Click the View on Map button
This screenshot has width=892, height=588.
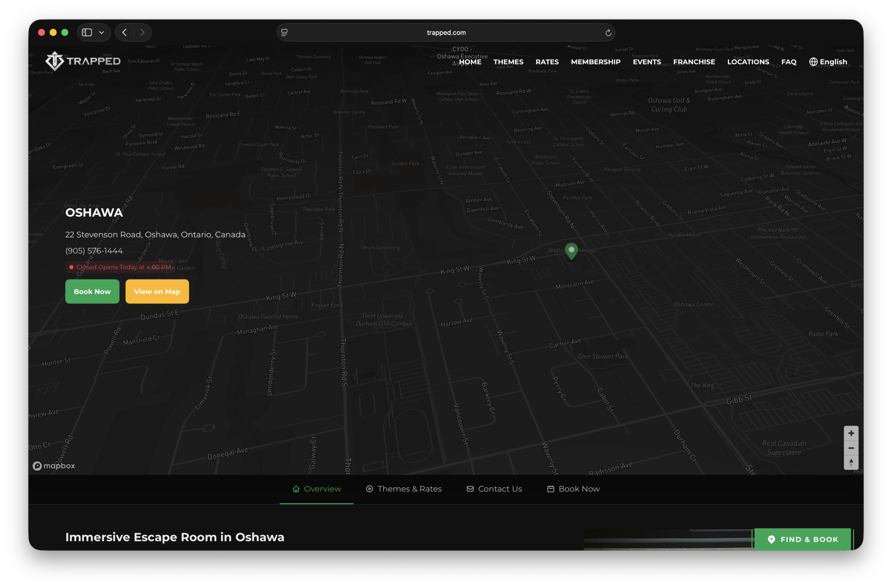click(157, 291)
